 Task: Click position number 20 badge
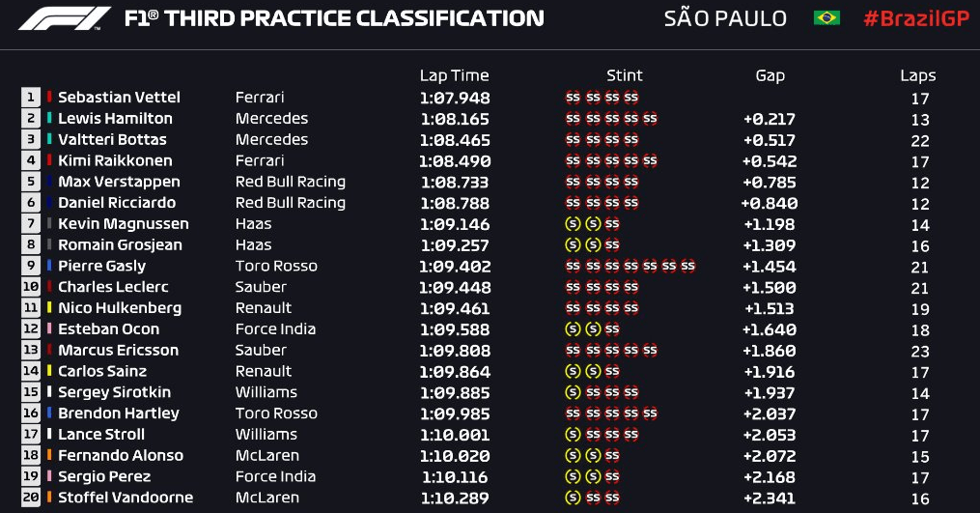pyautogui.click(x=31, y=498)
